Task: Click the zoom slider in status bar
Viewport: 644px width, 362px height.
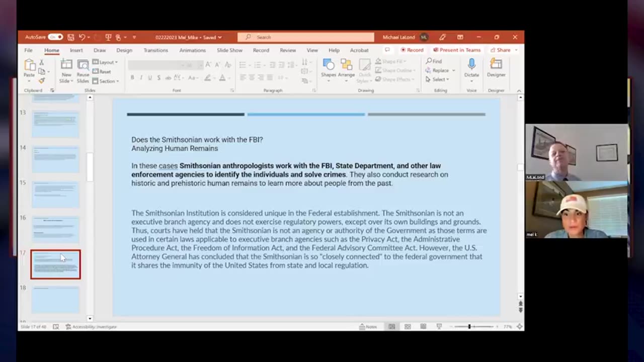Action: pos(473,327)
